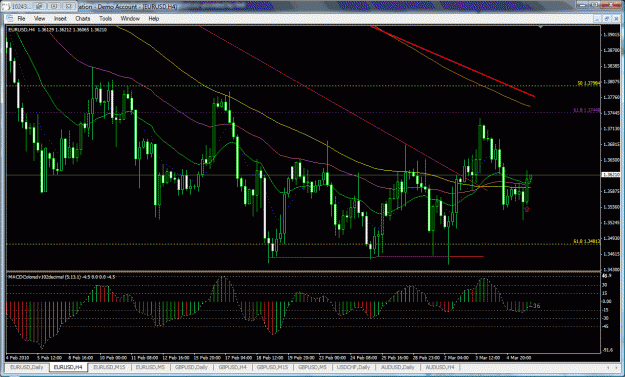Screen dimensions: 625x377
Task: Close the inner EURUSD,H4 chart window
Action: click(616, 19)
